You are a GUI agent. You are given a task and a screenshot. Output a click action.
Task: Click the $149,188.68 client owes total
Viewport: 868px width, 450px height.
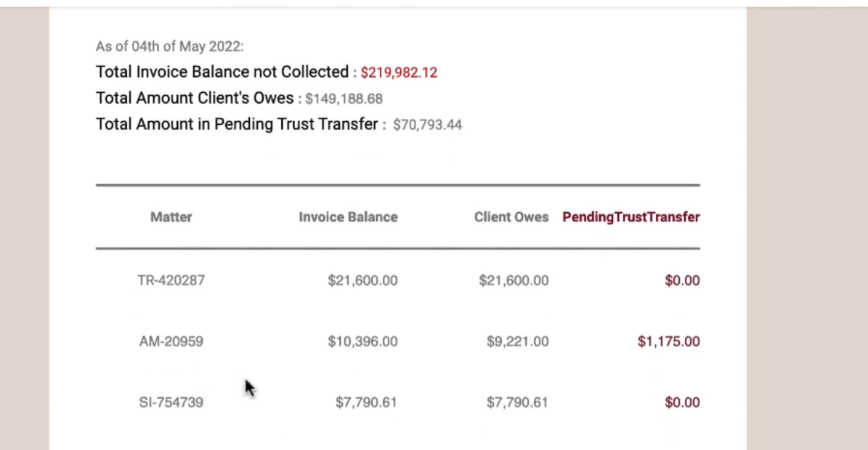pyautogui.click(x=344, y=99)
